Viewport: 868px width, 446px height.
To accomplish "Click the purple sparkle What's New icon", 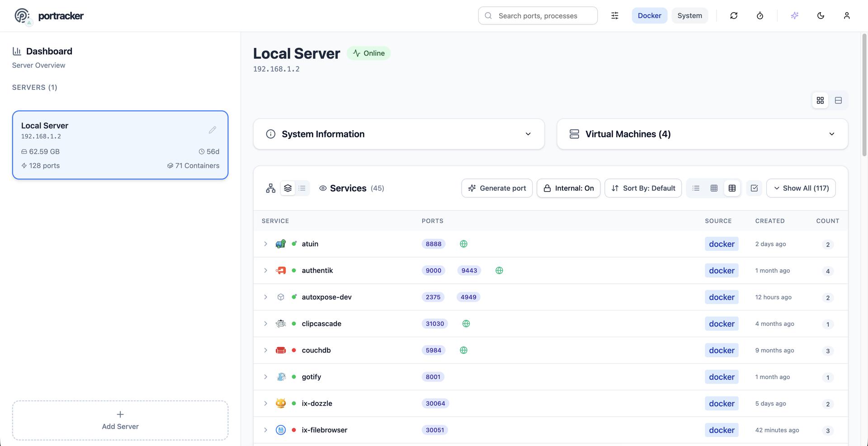I will point(795,16).
